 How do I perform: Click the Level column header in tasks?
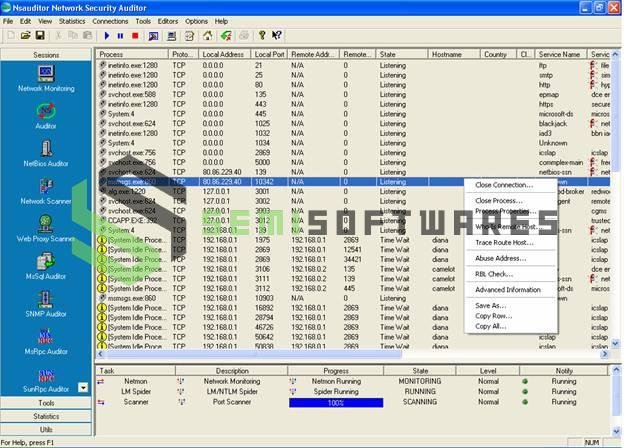(488, 371)
